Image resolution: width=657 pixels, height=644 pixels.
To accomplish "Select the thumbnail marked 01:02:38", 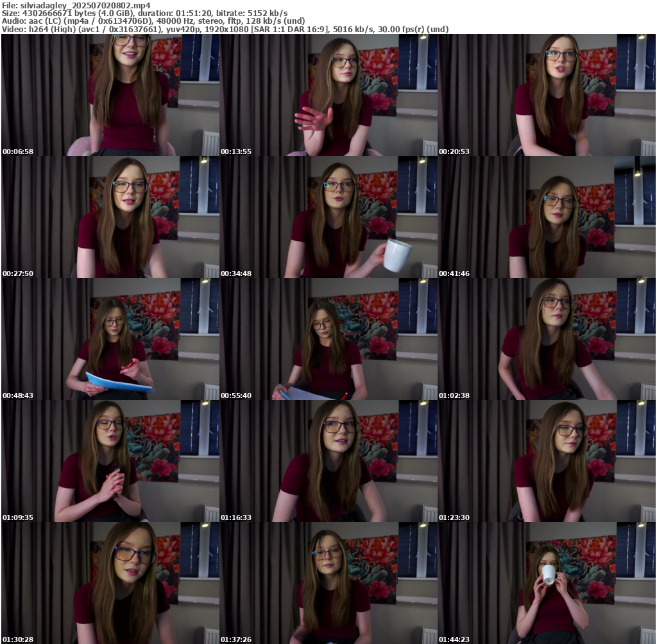I will click(547, 339).
